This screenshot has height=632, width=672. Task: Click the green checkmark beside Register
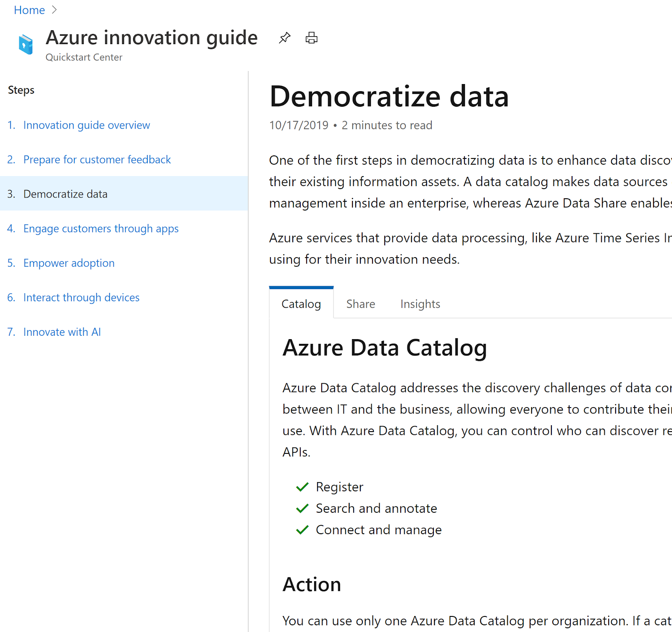tap(302, 487)
